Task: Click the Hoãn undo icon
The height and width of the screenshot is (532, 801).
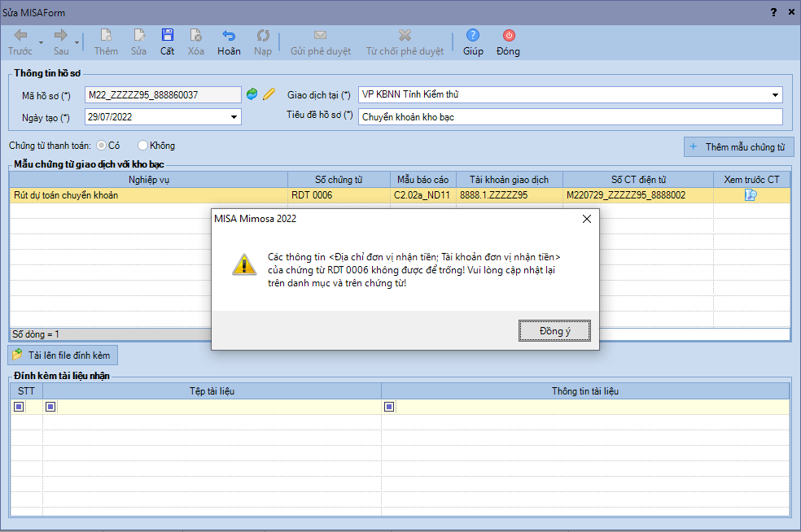Action: coord(229,36)
